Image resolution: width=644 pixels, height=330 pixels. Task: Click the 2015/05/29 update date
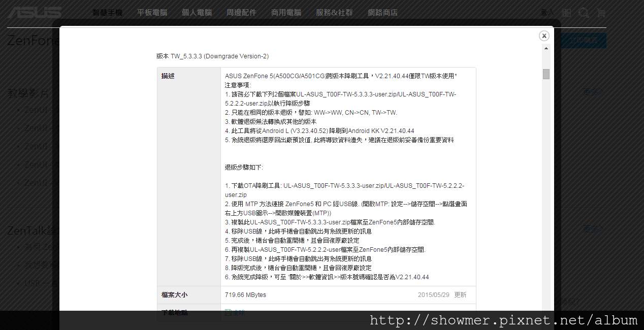click(434, 295)
